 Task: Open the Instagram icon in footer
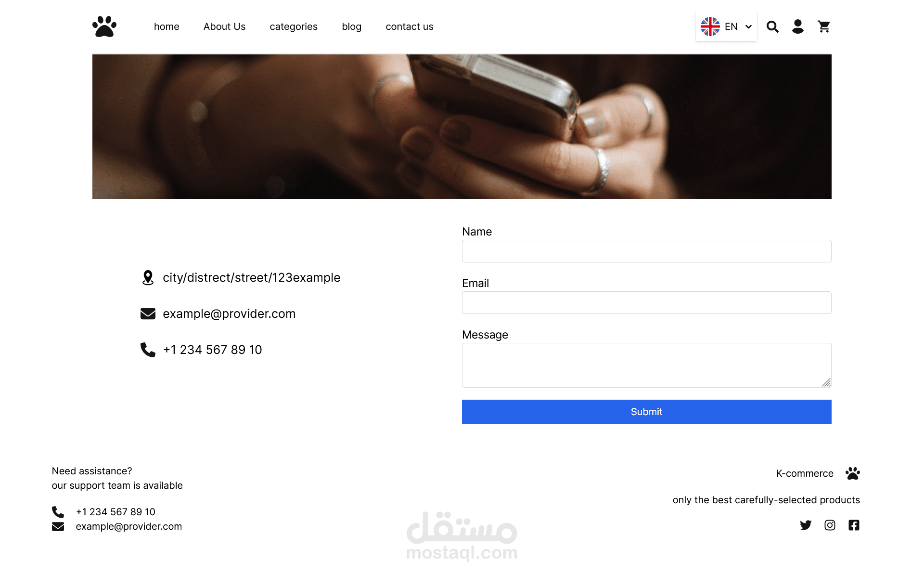(x=830, y=525)
